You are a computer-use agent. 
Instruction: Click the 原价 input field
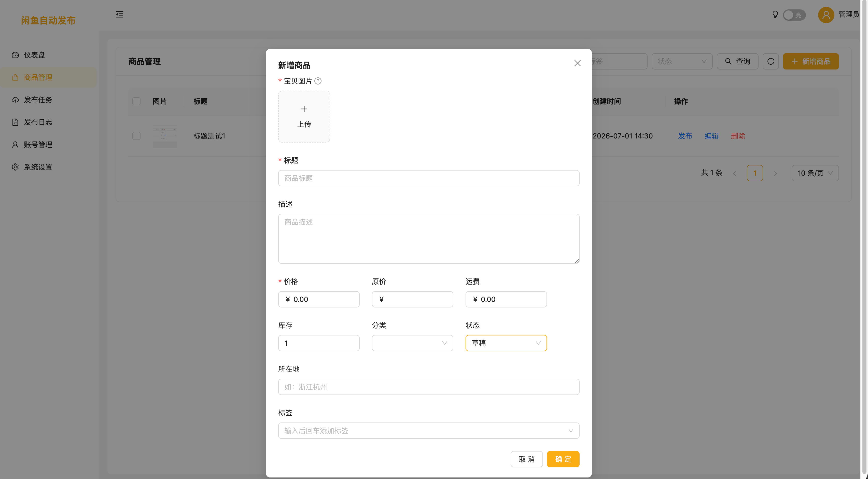pyautogui.click(x=412, y=300)
